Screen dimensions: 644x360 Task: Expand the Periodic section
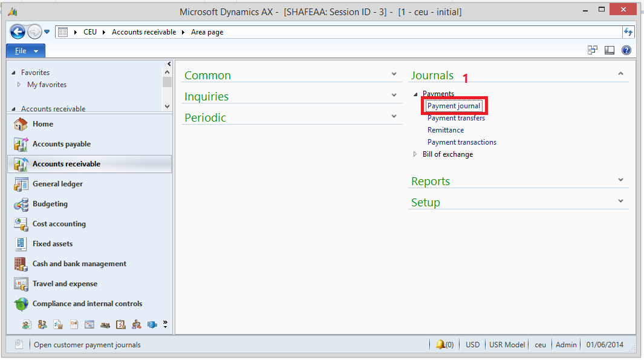point(394,116)
